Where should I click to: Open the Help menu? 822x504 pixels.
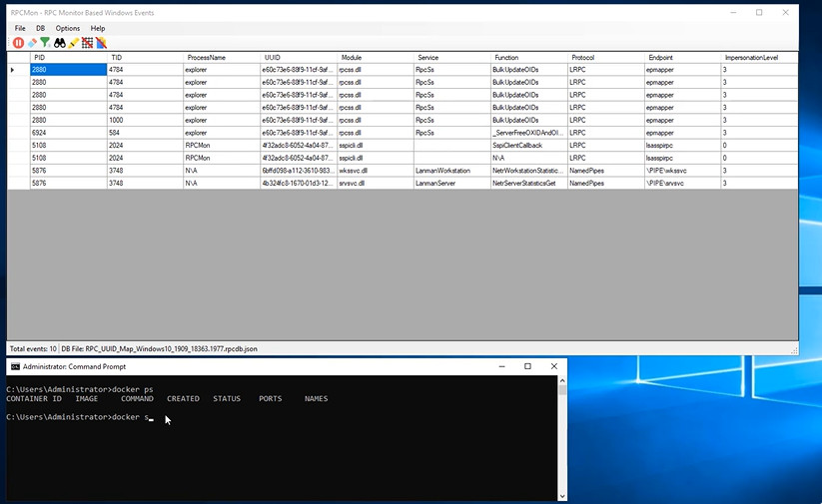pos(98,28)
